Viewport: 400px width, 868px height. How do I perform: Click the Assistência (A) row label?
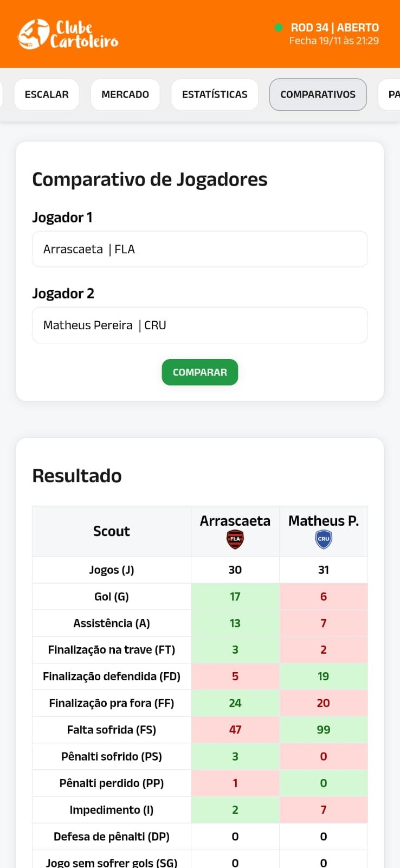(x=112, y=623)
